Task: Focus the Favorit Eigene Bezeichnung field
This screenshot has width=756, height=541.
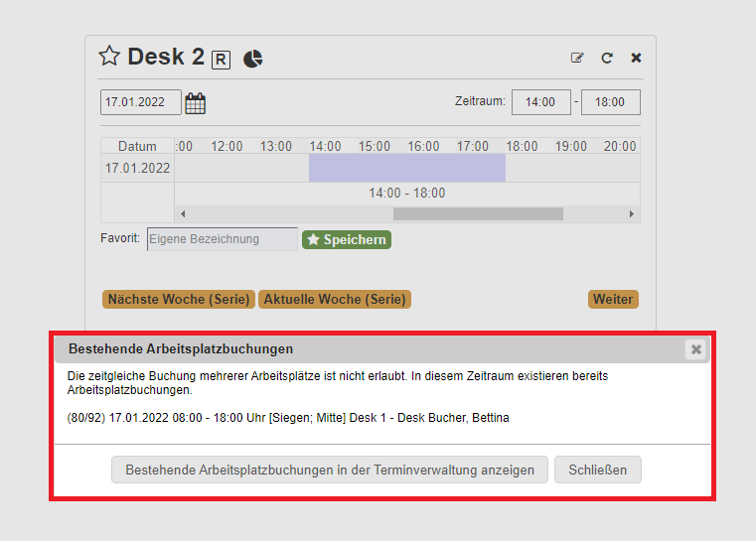Action: [223, 239]
